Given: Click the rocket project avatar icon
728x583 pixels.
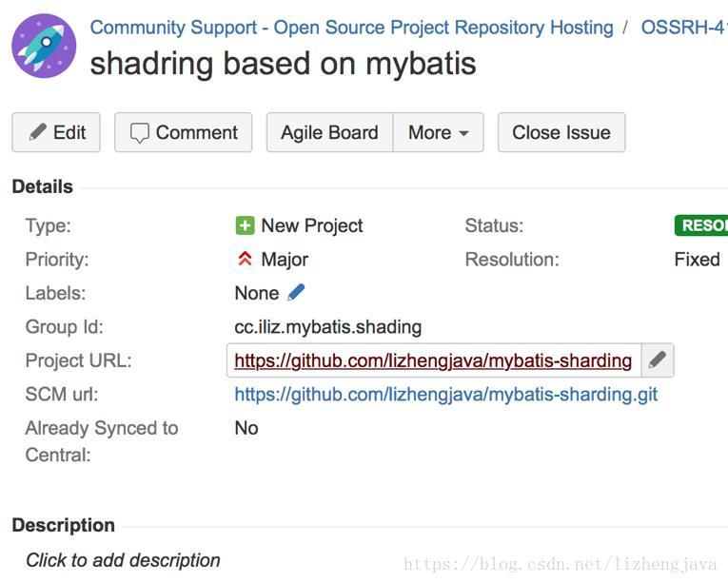Looking at the screenshot, I should (44, 46).
